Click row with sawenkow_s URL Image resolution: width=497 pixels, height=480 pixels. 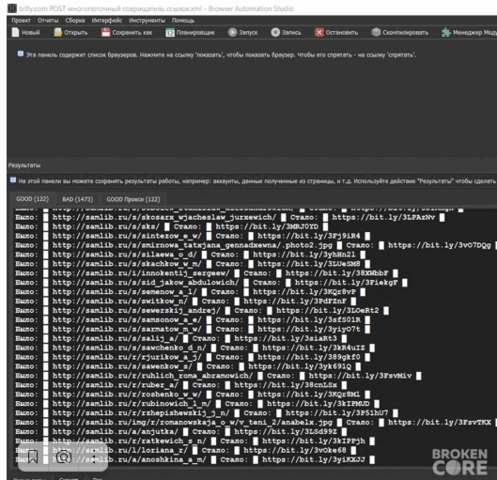coord(188,367)
